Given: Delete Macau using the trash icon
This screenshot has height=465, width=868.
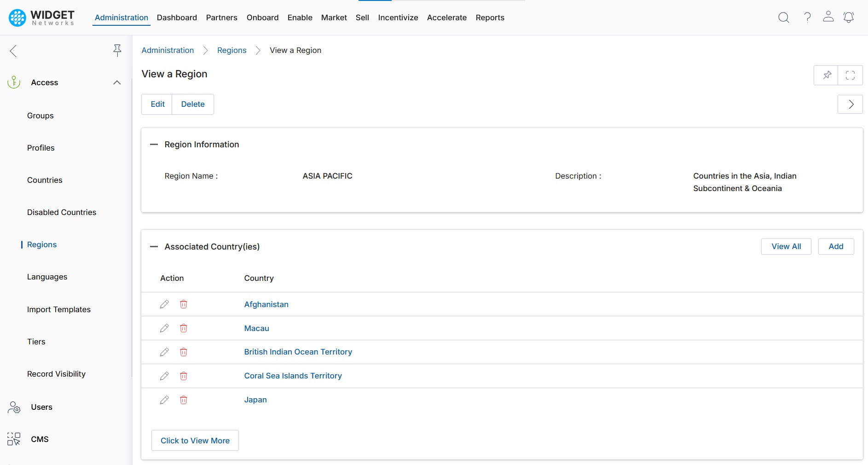Looking at the screenshot, I should 184,328.
